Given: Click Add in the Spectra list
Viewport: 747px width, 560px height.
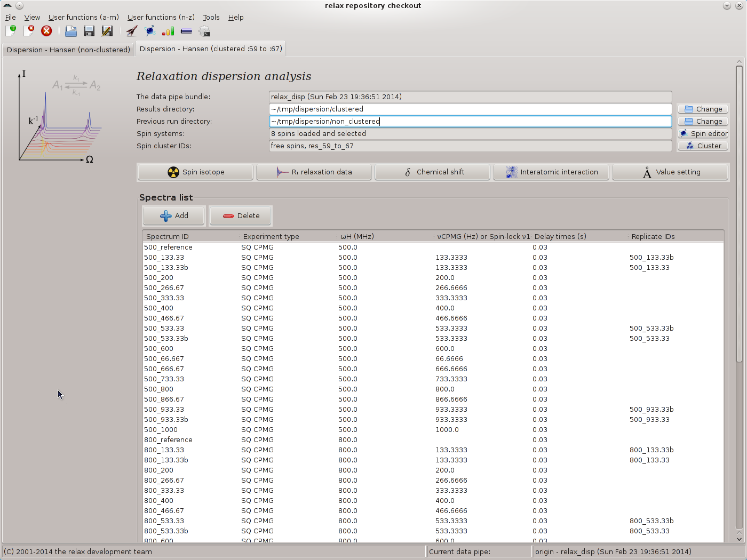Looking at the screenshot, I should pyautogui.click(x=174, y=215).
